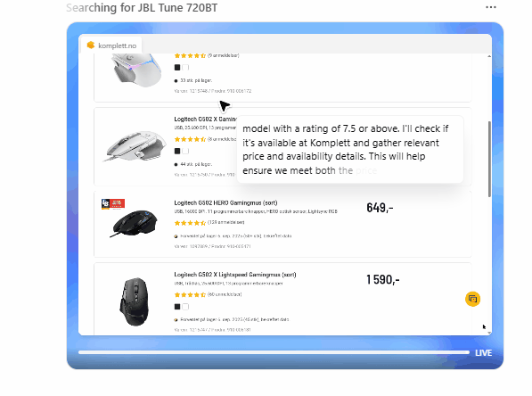Click the award badge on G502 HERO image
This screenshot has width=532, height=396.
(x=113, y=203)
